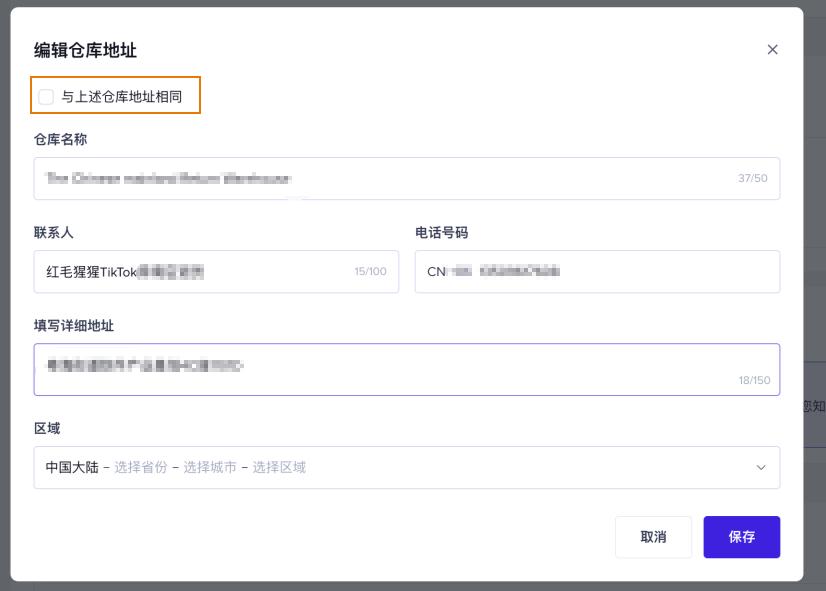Close the 编辑仓库地址 dialog
Viewport: 826px width, 591px height.
pos(772,49)
